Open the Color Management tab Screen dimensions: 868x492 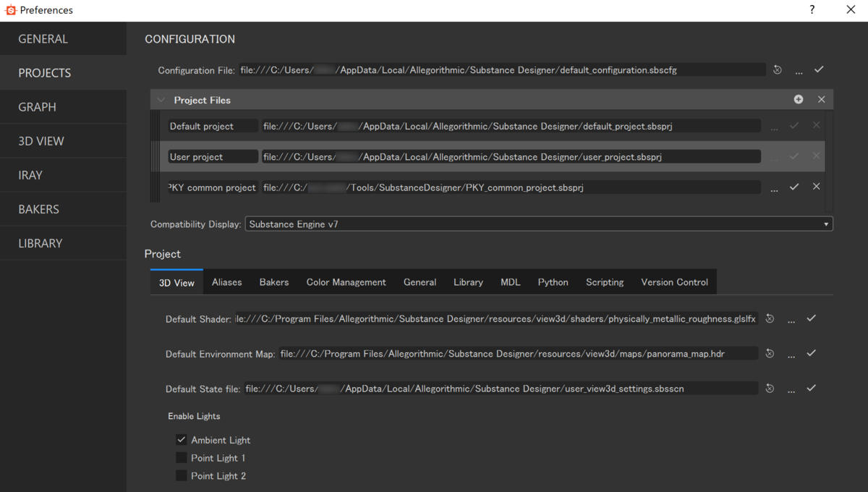(x=346, y=282)
